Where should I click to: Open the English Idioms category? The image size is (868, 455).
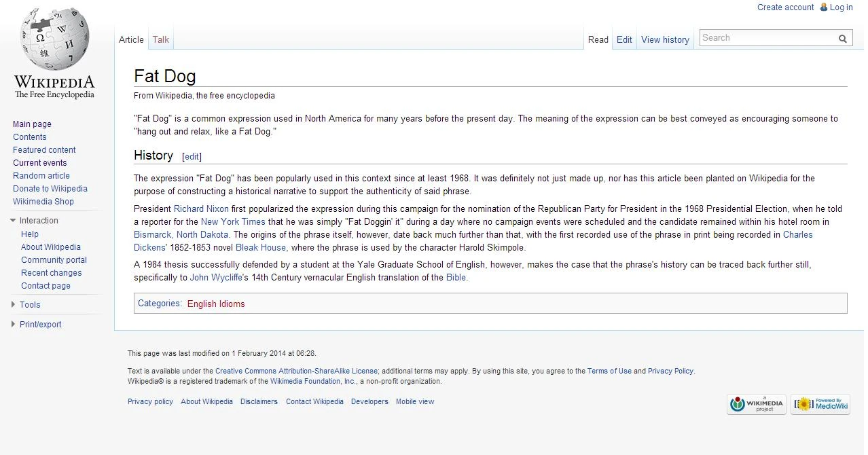216,304
